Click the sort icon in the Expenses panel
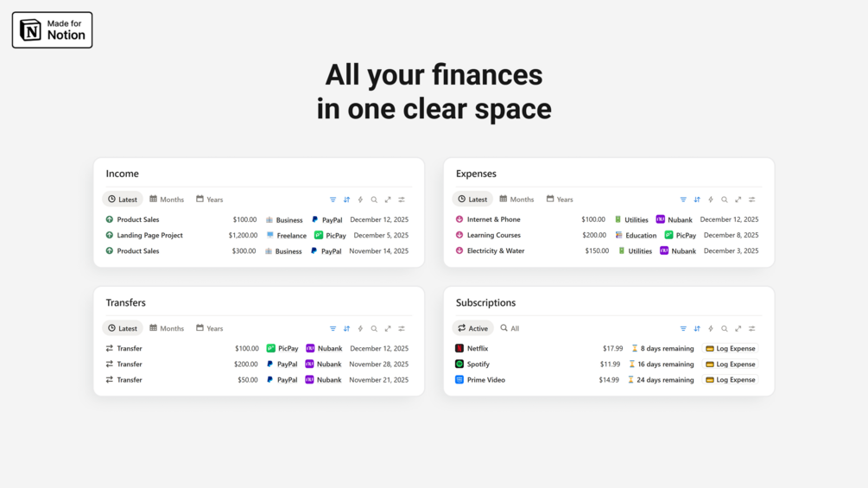This screenshot has height=488, width=868. point(697,200)
